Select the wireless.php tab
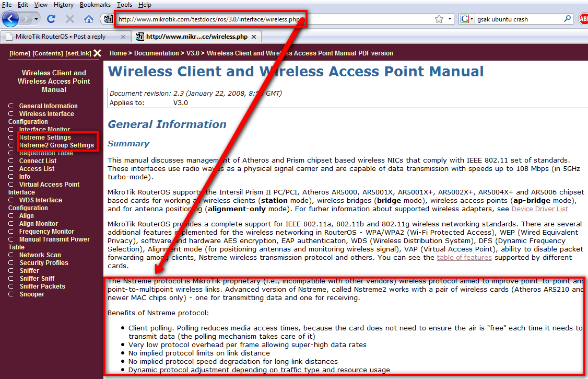The width and height of the screenshot is (588, 379). pyautogui.click(x=196, y=37)
